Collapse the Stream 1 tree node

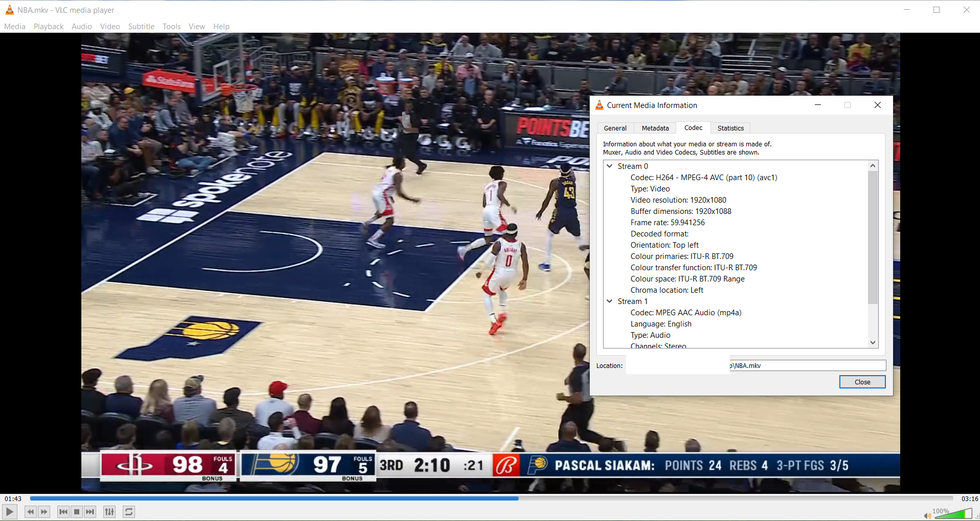tap(610, 301)
